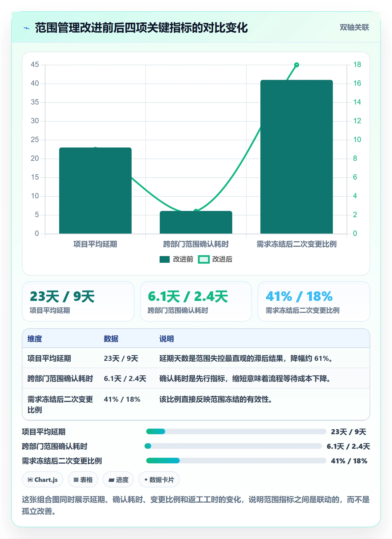Click the 维度 column header

point(35,339)
